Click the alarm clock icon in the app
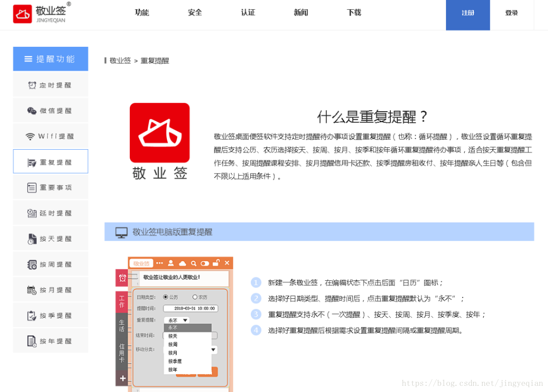 pyautogui.click(x=122, y=278)
